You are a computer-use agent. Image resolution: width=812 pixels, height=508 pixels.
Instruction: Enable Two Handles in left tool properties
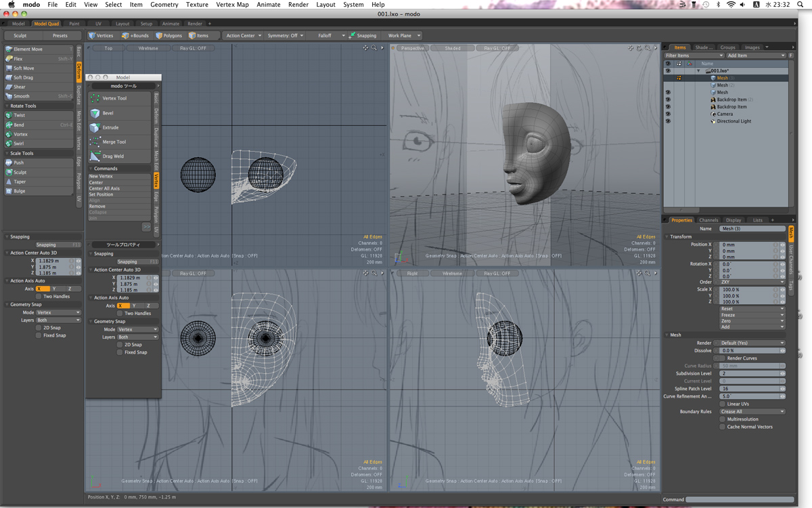point(39,297)
